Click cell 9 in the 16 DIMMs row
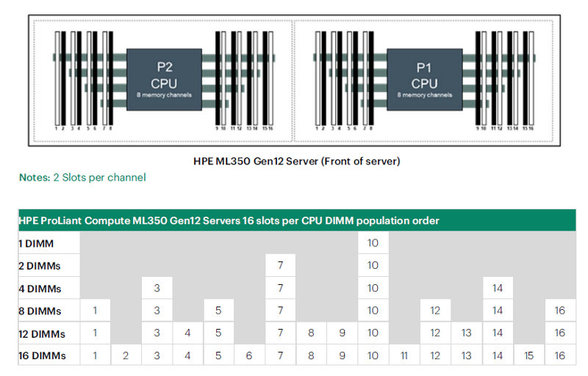This screenshot has width=588, height=376. [342, 355]
